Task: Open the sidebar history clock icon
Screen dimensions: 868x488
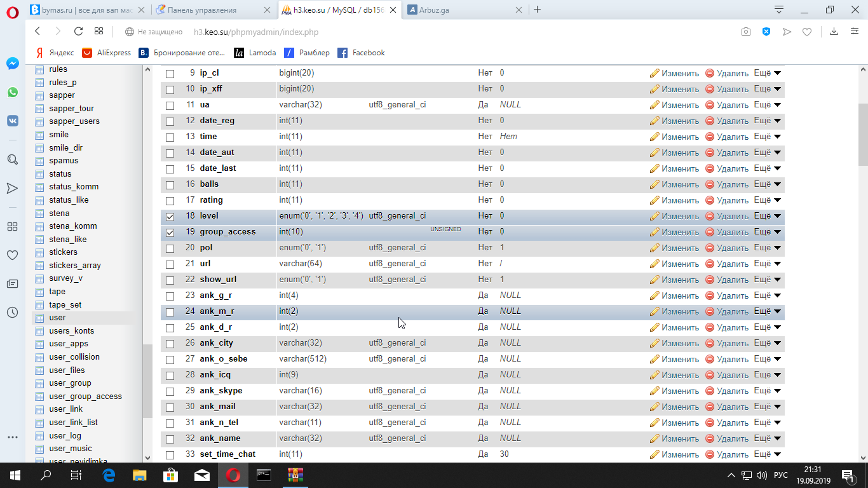Action: pos(12,312)
